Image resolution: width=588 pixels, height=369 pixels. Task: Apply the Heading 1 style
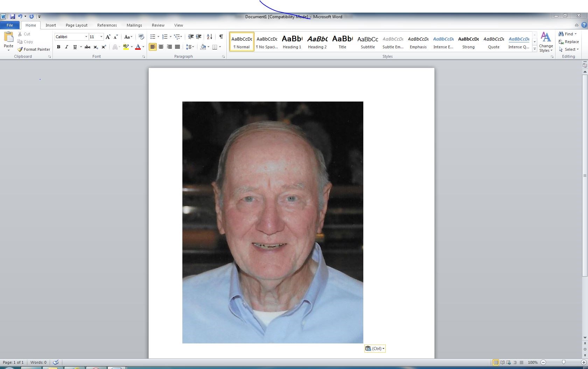[292, 42]
